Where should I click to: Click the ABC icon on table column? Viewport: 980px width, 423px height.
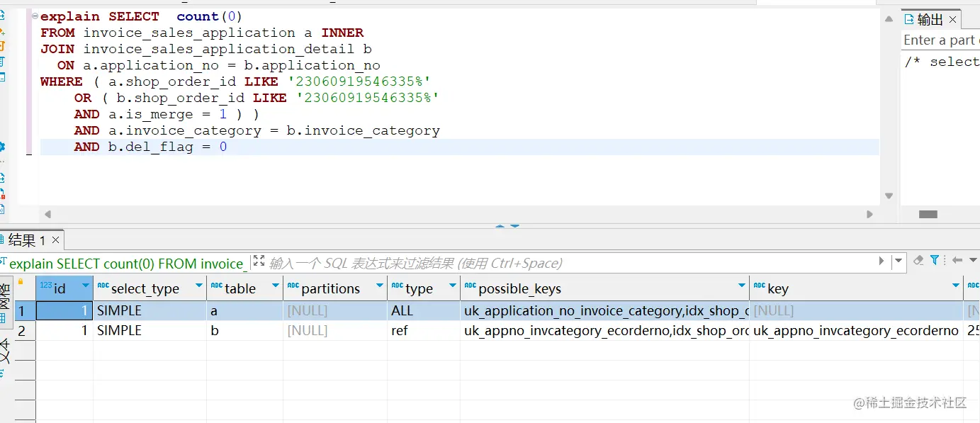click(x=217, y=286)
